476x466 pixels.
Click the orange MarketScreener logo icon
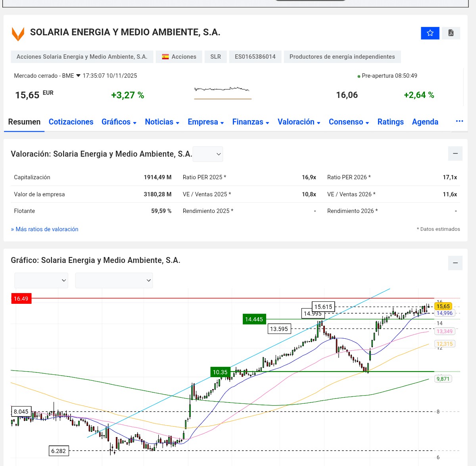(x=18, y=34)
